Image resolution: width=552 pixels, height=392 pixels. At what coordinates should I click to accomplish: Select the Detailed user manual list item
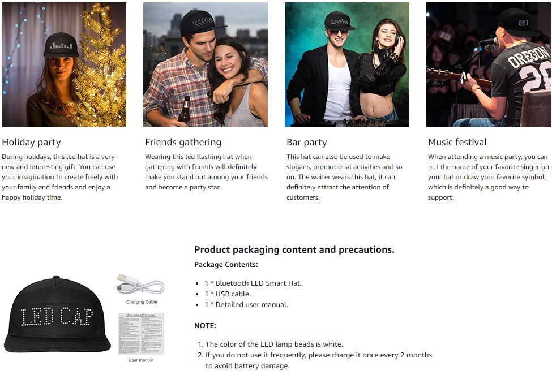(x=246, y=305)
